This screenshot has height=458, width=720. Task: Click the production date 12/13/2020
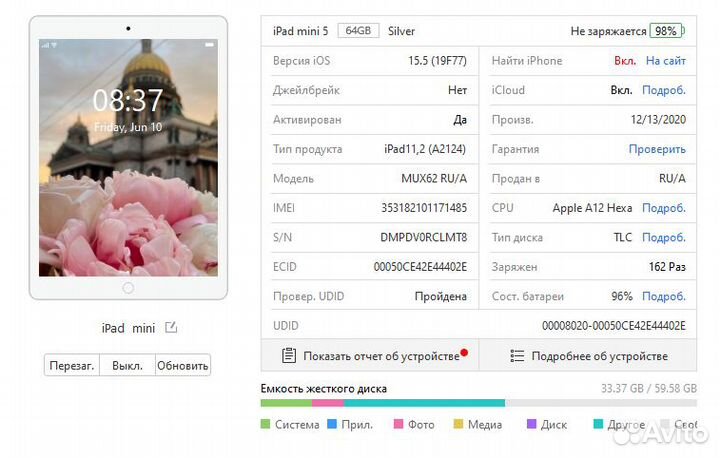[x=658, y=119]
